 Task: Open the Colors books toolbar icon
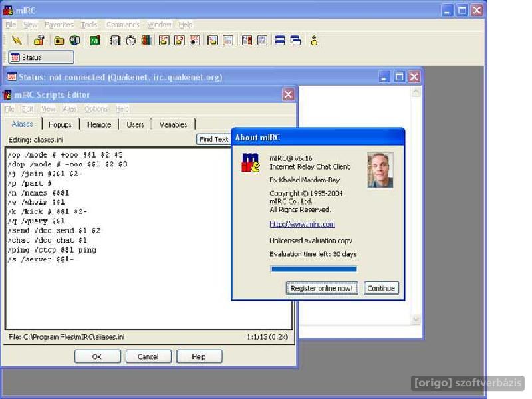(x=146, y=41)
